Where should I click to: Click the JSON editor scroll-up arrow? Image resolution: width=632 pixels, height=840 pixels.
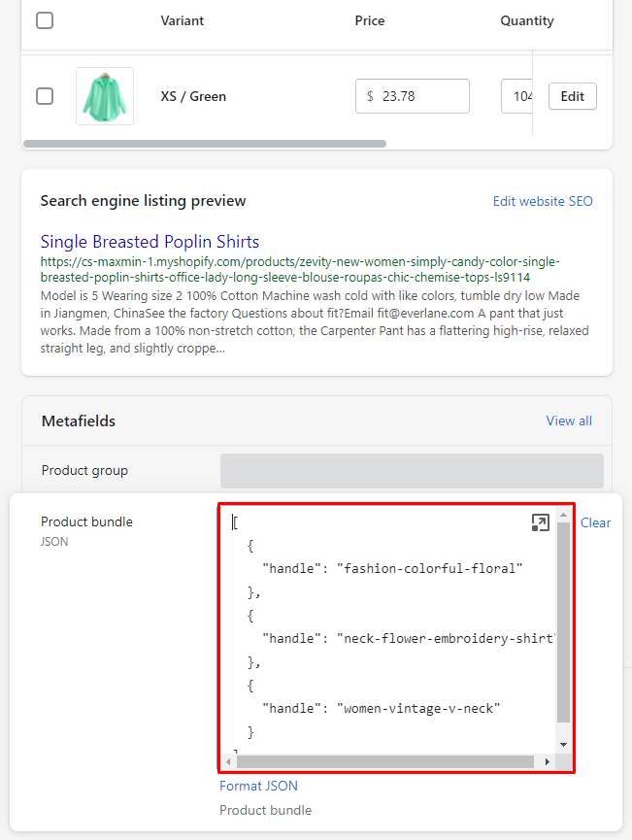pyautogui.click(x=564, y=514)
